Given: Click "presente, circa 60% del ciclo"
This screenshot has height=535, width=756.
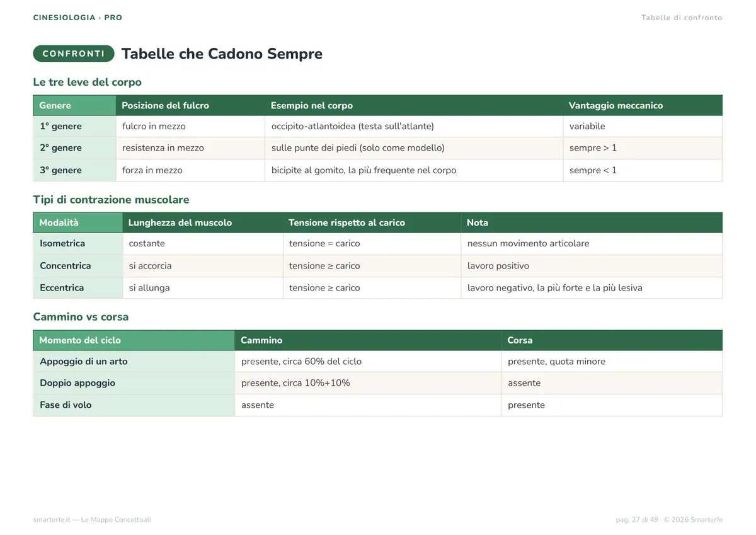Looking at the screenshot, I should click(368, 362).
